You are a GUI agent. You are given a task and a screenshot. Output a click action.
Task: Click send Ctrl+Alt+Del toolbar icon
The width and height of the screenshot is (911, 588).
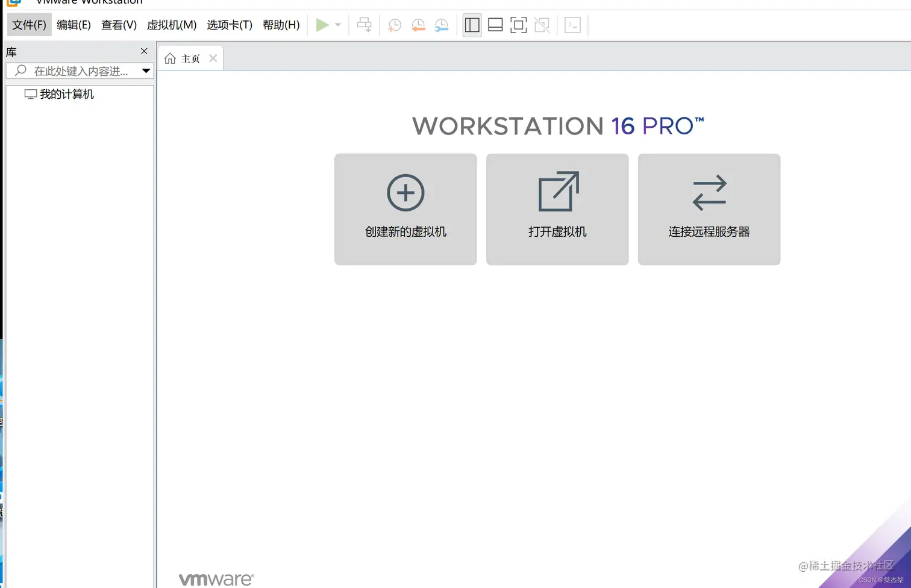click(365, 25)
